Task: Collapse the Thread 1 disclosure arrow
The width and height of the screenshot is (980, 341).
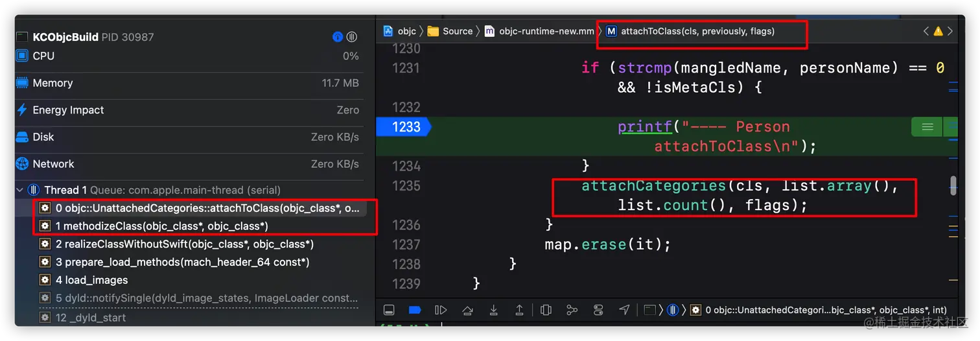Action: (x=20, y=190)
